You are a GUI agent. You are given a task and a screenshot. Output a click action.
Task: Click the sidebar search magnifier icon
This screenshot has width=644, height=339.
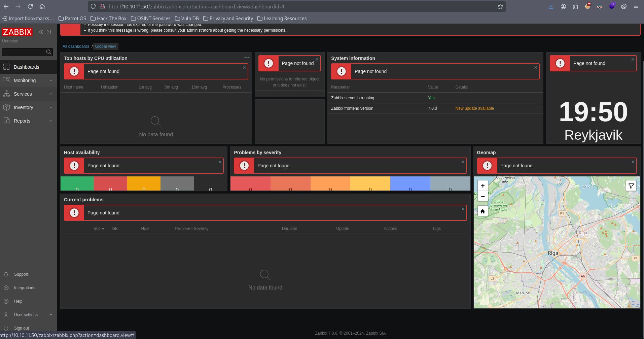(49, 52)
